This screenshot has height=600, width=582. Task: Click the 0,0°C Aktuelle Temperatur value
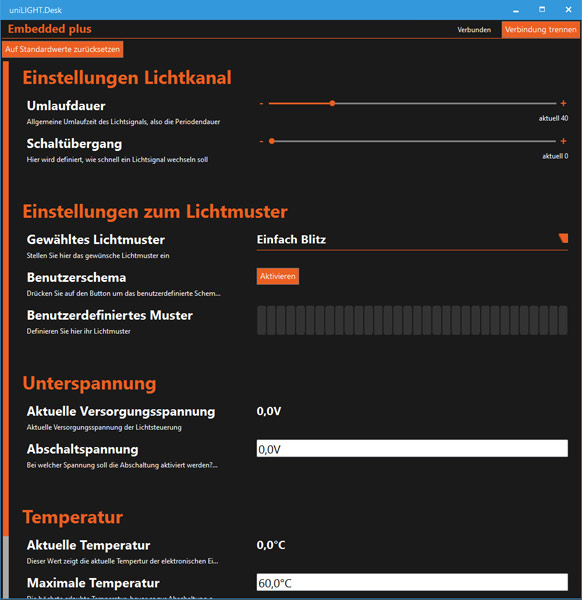(x=271, y=545)
